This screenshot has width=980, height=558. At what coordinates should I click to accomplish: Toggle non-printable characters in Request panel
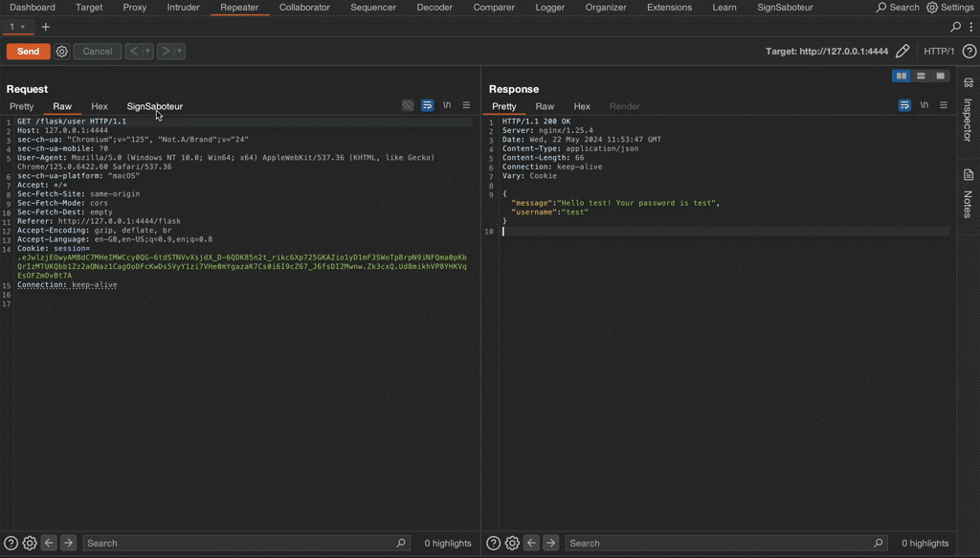click(x=447, y=105)
